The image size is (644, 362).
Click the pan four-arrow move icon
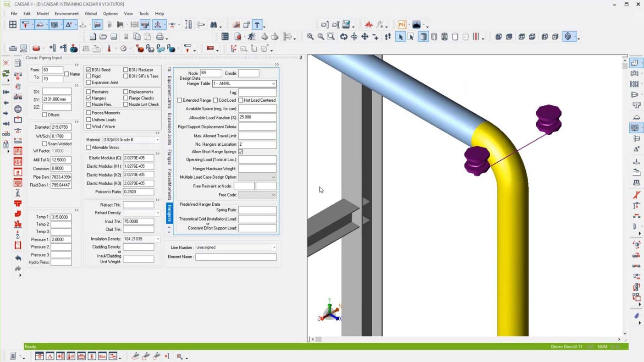click(365, 37)
